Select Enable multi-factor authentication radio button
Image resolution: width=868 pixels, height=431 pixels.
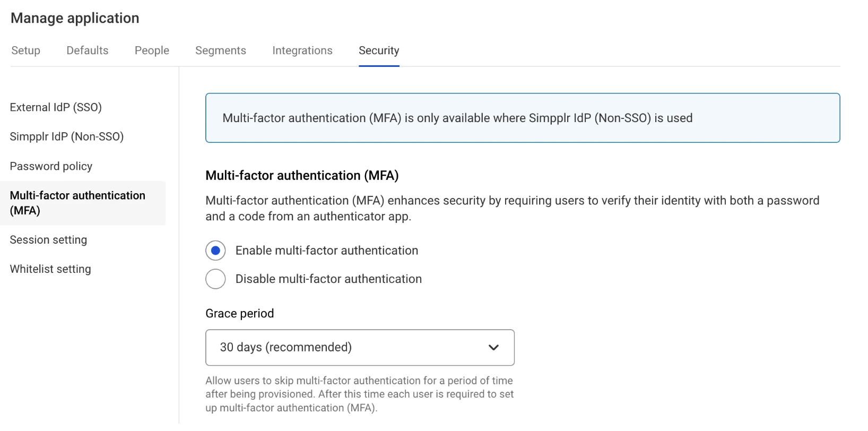point(215,251)
